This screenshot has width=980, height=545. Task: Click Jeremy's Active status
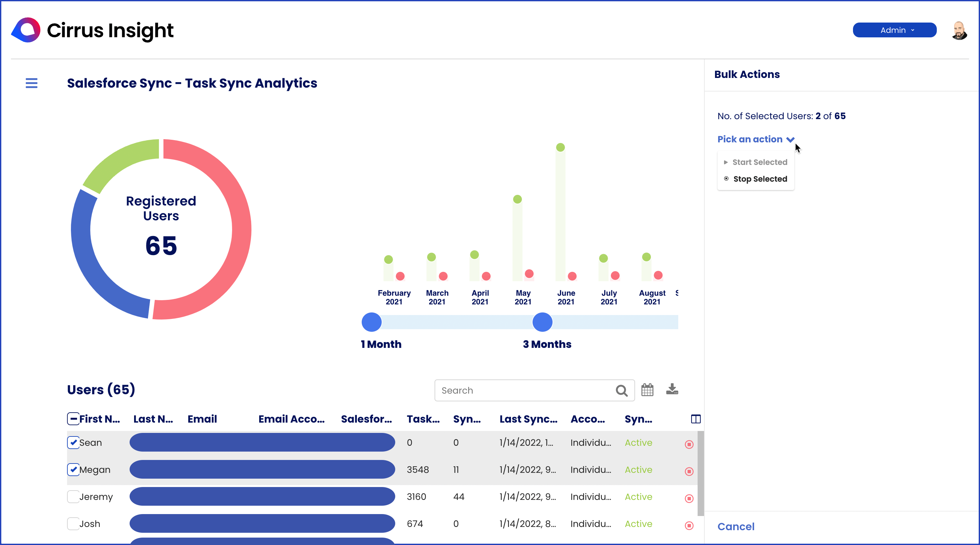(x=638, y=496)
